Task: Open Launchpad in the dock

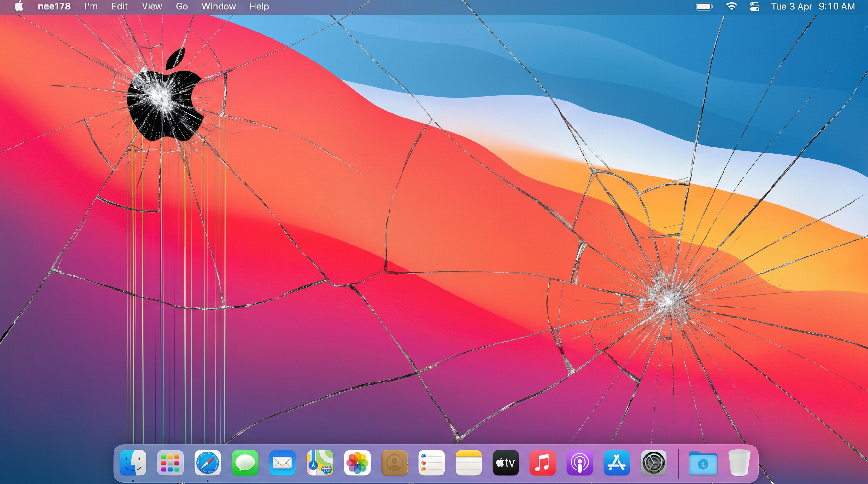Action: point(170,463)
